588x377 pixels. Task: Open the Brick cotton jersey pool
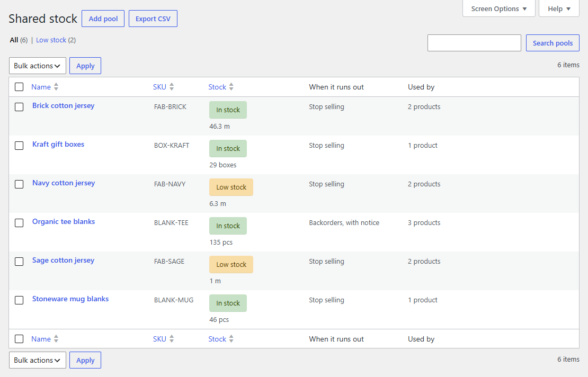pos(64,106)
